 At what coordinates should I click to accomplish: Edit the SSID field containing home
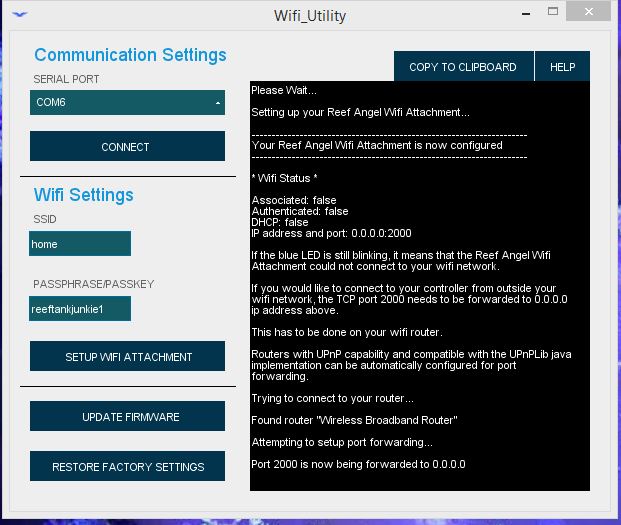point(80,244)
